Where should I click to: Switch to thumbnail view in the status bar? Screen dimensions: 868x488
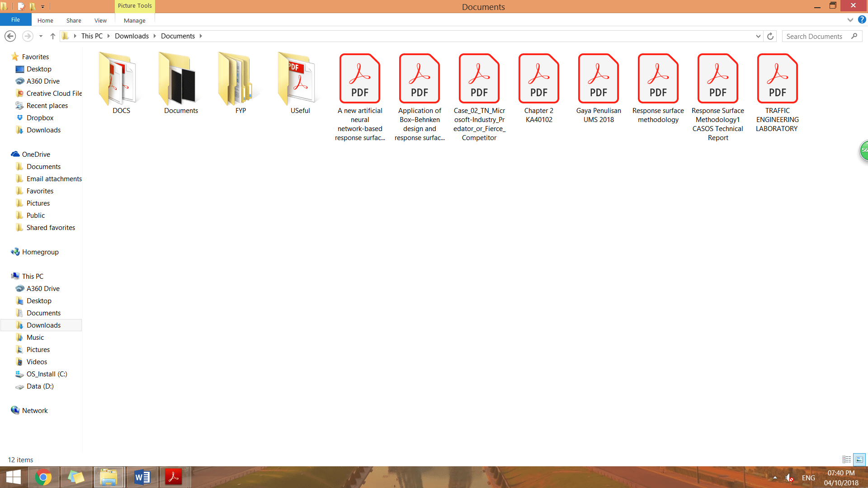[859, 459]
